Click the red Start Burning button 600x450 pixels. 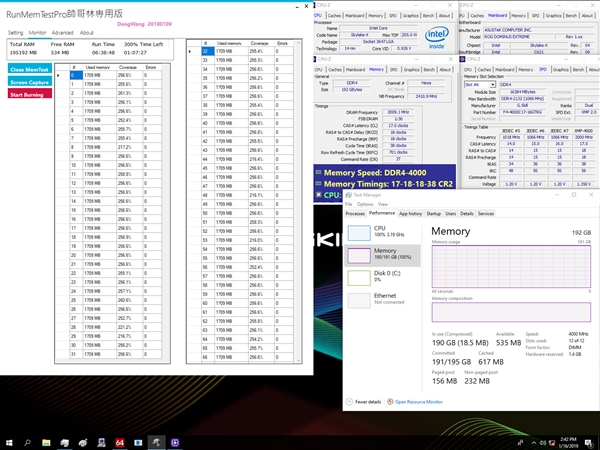pos(29,94)
